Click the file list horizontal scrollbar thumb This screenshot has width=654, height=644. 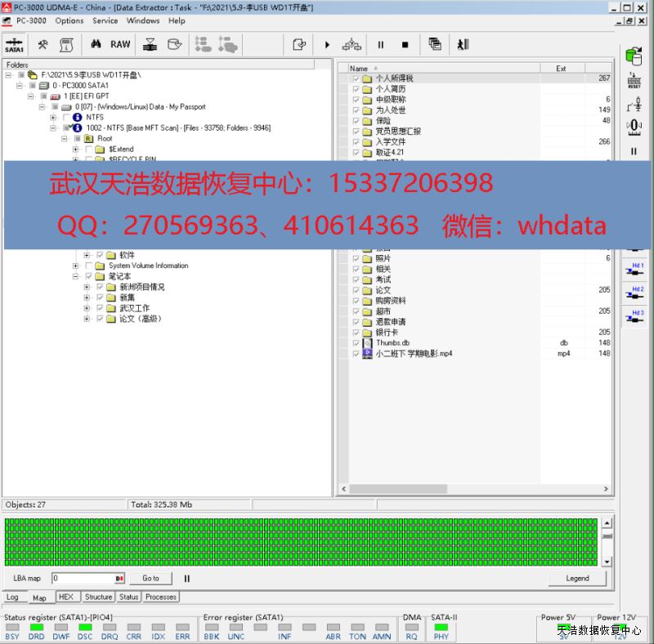pyautogui.click(x=398, y=489)
